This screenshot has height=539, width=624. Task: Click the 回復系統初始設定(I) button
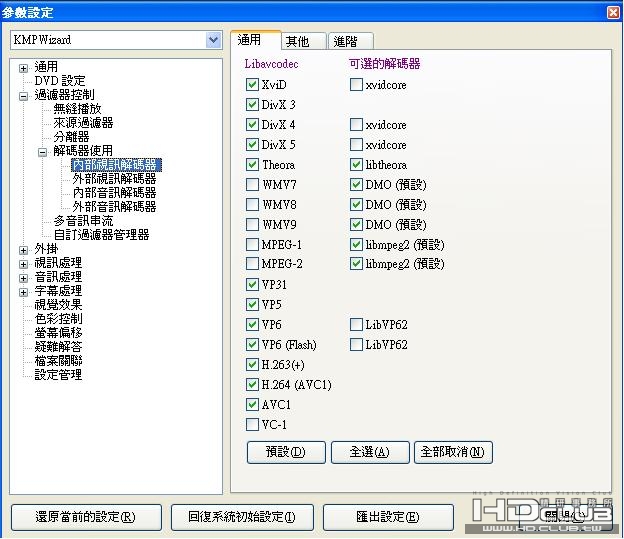[x=242, y=517]
